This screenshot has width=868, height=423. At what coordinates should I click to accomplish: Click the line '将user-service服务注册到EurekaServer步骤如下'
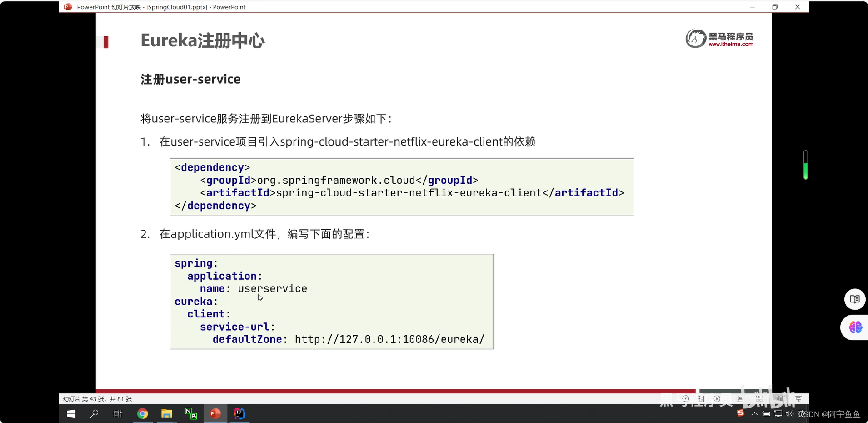(266, 119)
